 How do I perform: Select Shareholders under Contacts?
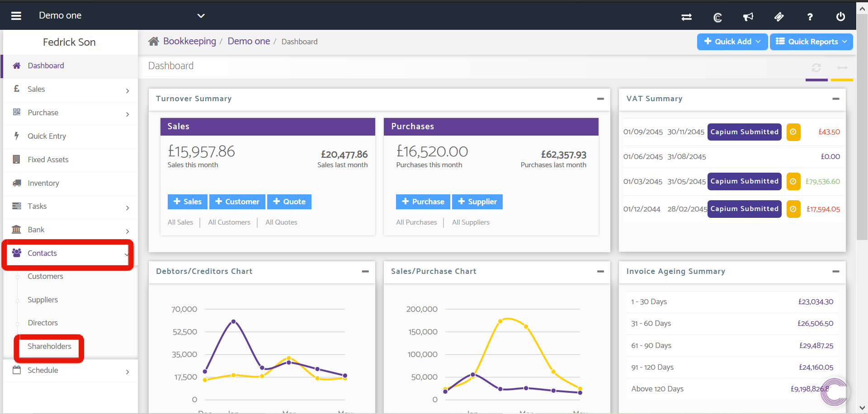pos(49,346)
